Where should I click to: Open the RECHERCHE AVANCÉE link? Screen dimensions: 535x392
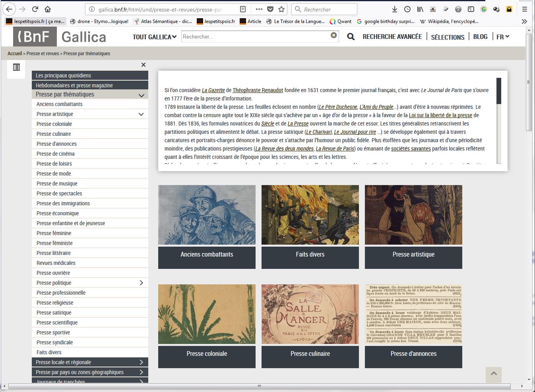(392, 37)
